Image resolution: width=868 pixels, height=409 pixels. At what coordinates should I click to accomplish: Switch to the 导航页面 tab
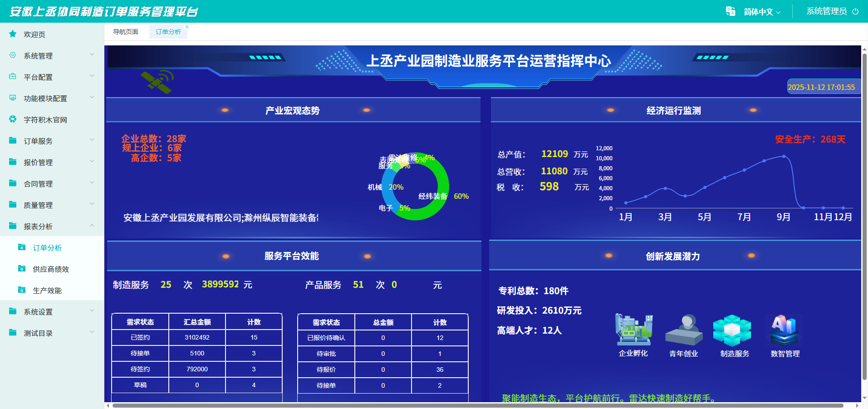tap(126, 32)
